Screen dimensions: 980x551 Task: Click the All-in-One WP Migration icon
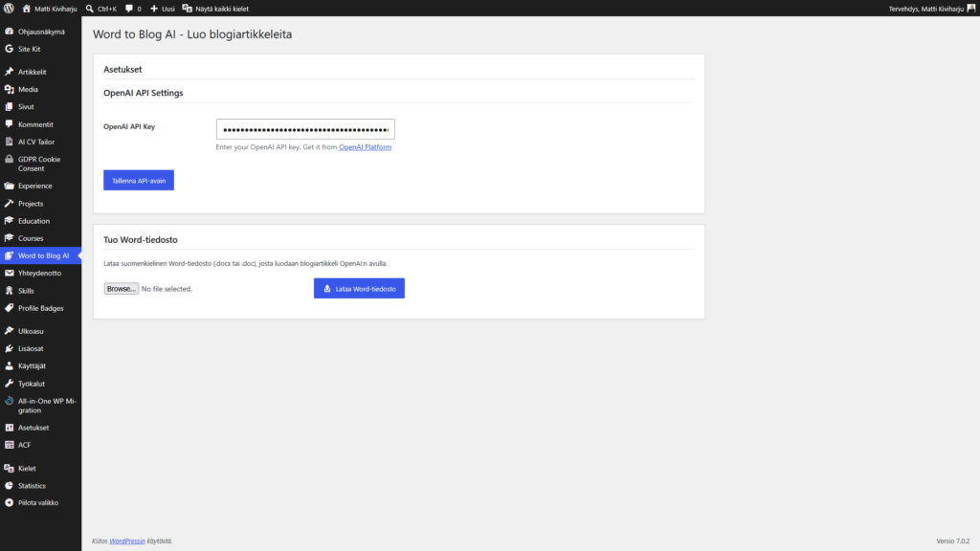coord(9,401)
